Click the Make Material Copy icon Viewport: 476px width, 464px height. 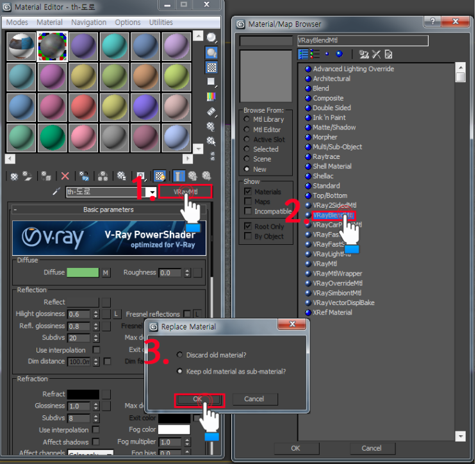84,176
